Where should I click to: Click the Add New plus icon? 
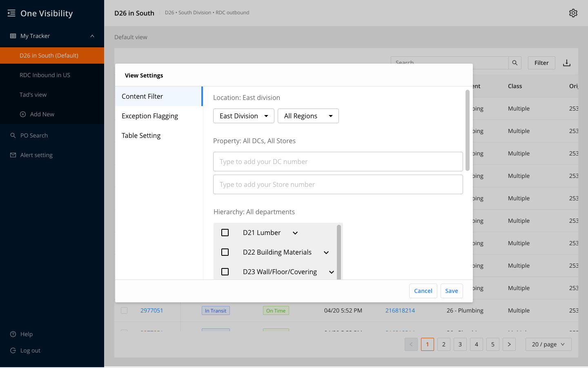[23, 114]
